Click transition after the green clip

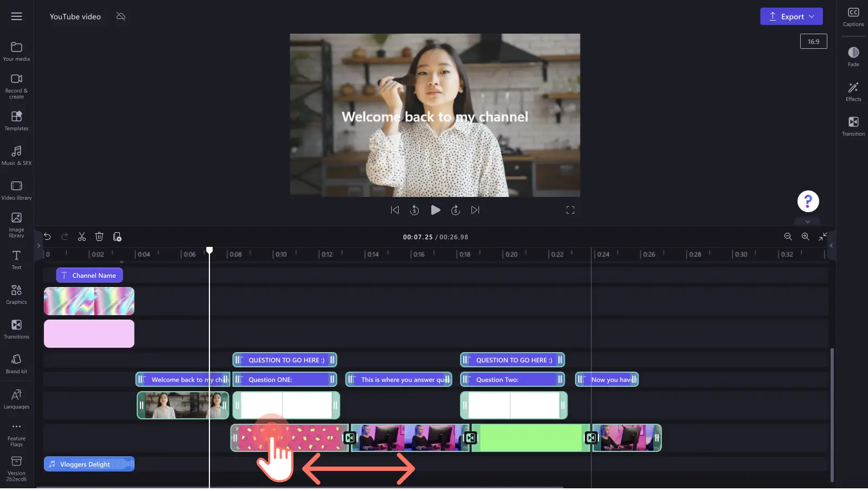591,438
